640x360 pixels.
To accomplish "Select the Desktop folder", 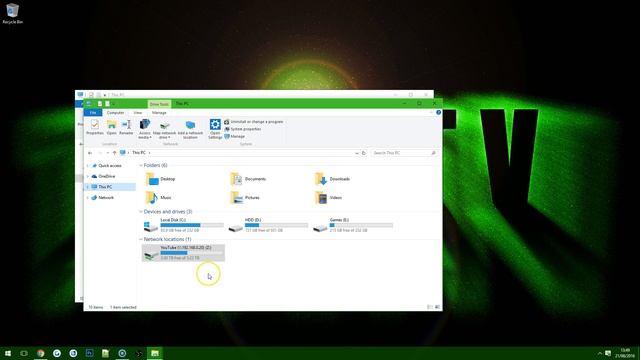I will coord(161,179).
